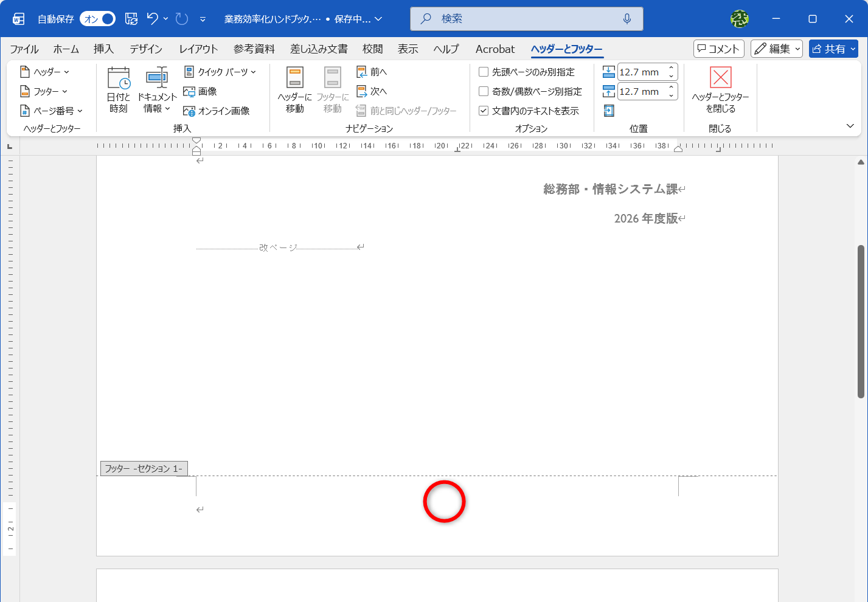Undo the last action
Image resolution: width=868 pixels, height=602 pixels.
(x=153, y=19)
